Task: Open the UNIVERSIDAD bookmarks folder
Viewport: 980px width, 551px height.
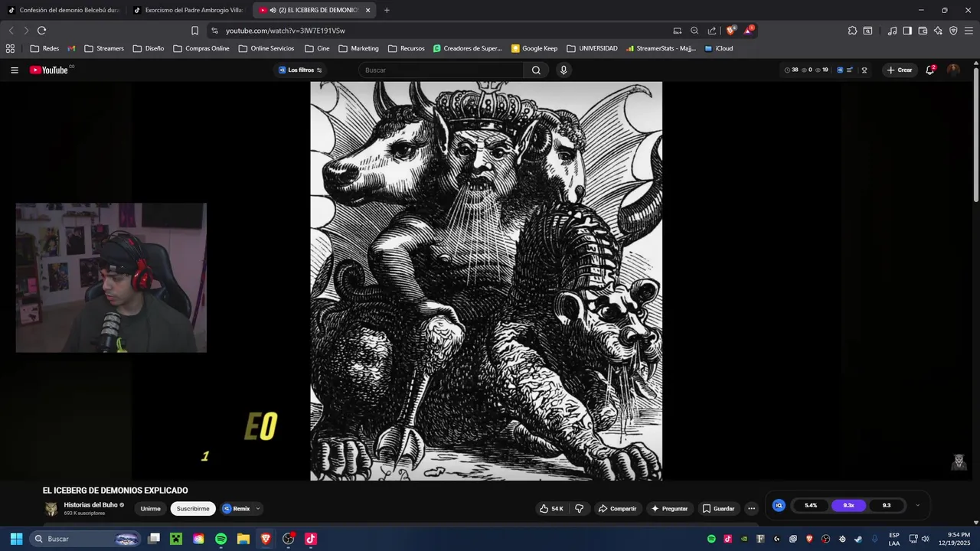Action: [x=592, y=48]
